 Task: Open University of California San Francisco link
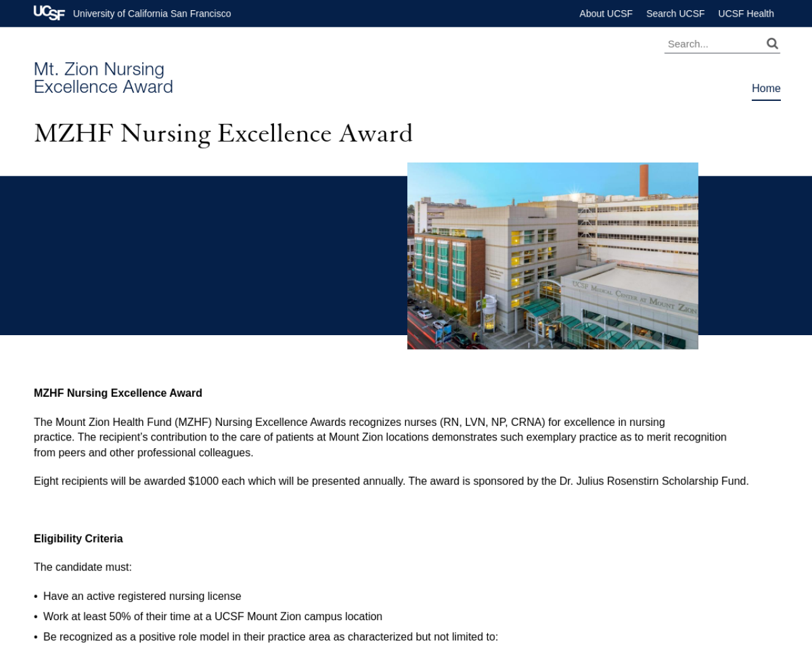pyautogui.click(x=152, y=13)
